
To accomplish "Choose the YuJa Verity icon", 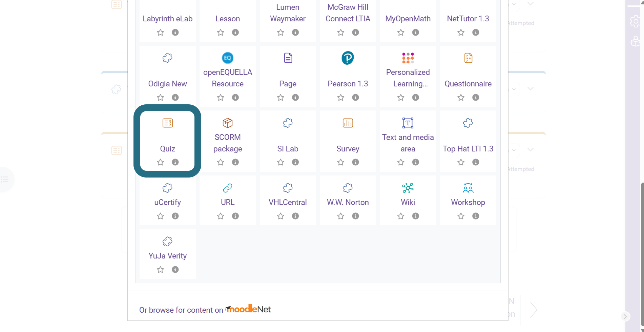I will (x=168, y=242).
